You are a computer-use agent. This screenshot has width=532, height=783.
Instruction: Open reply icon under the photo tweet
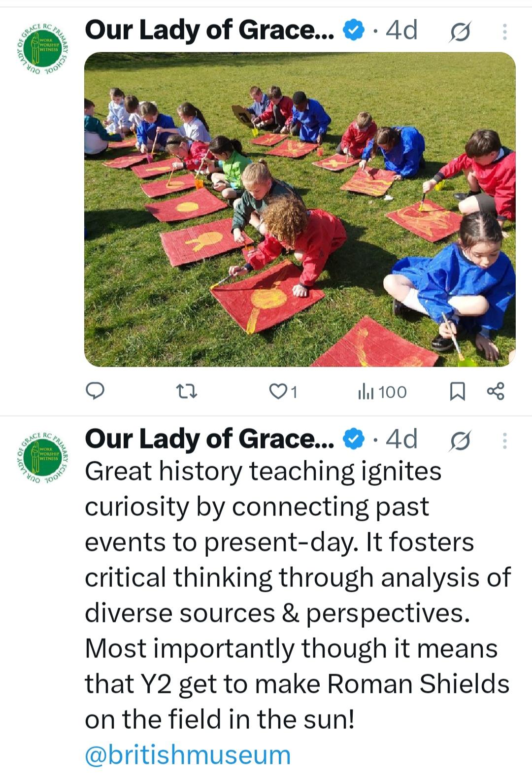tap(95, 391)
